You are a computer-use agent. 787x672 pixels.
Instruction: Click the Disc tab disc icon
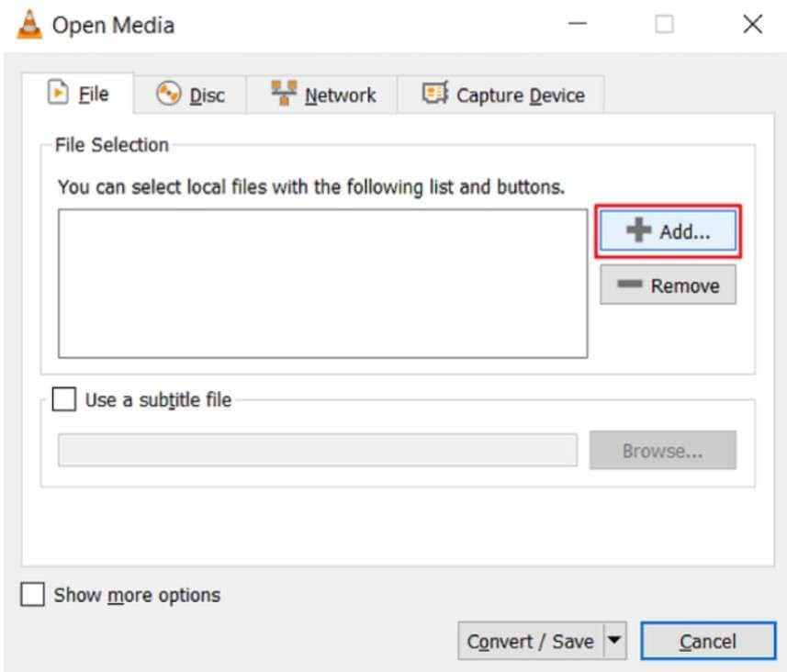(168, 94)
